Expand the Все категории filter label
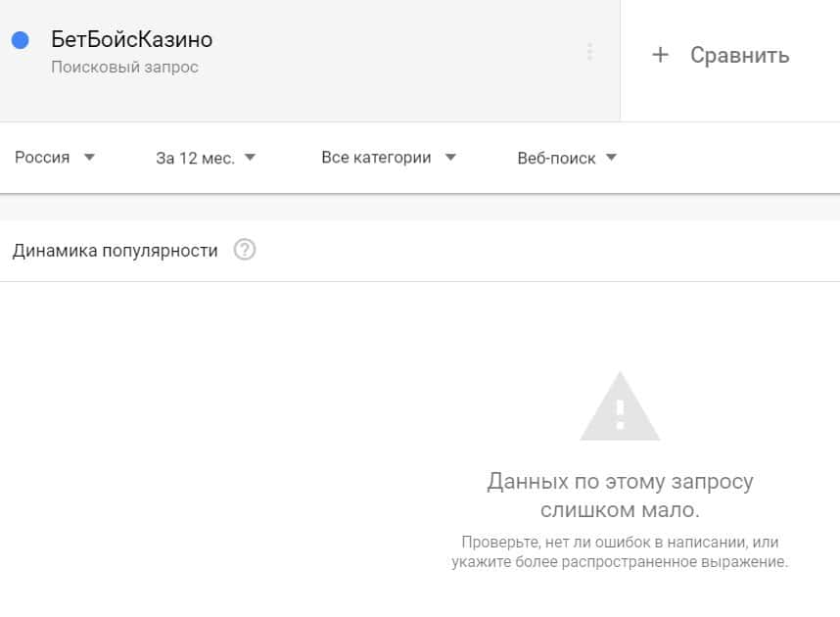The image size is (840, 617). click(x=376, y=157)
